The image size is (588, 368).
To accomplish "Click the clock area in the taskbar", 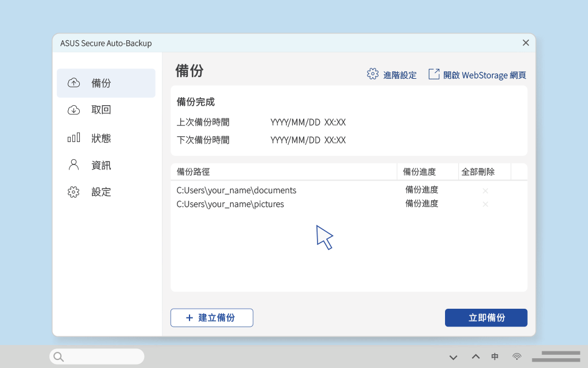I will (x=556, y=356).
